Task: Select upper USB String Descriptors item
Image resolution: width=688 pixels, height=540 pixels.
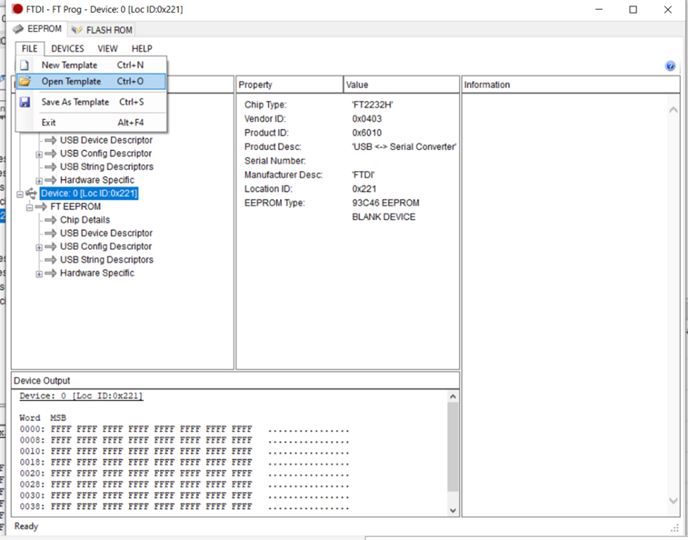Action: [107, 167]
